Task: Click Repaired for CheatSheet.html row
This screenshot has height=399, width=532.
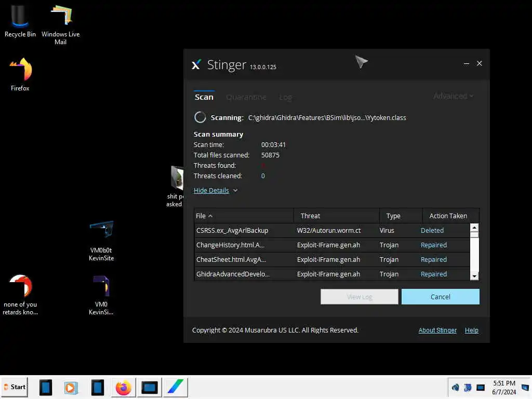Action: (x=434, y=260)
